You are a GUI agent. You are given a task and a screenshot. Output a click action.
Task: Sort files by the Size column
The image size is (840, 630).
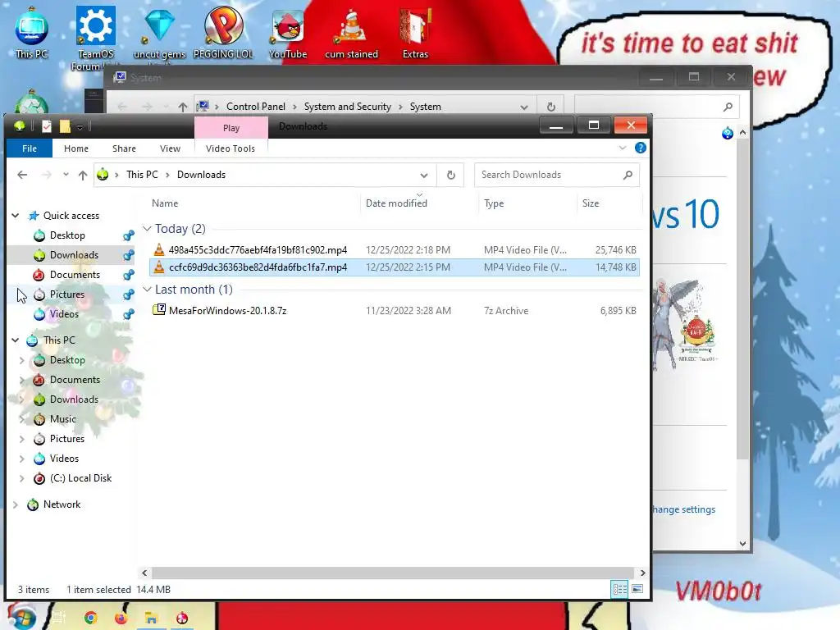(x=591, y=203)
